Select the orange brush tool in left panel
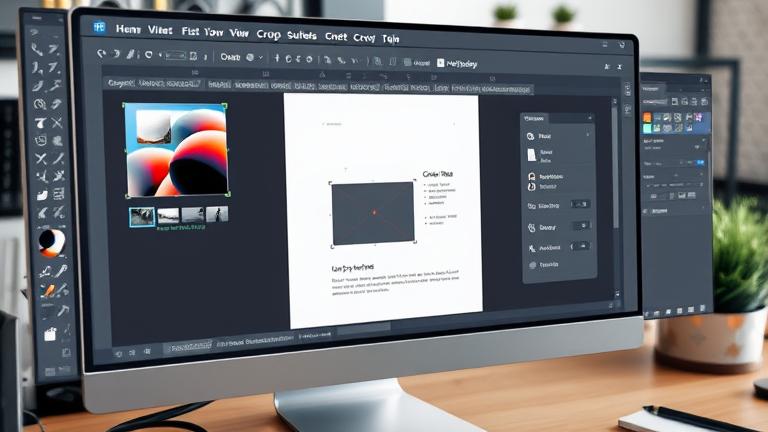The width and height of the screenshot is (768, 432). (49, 291)
